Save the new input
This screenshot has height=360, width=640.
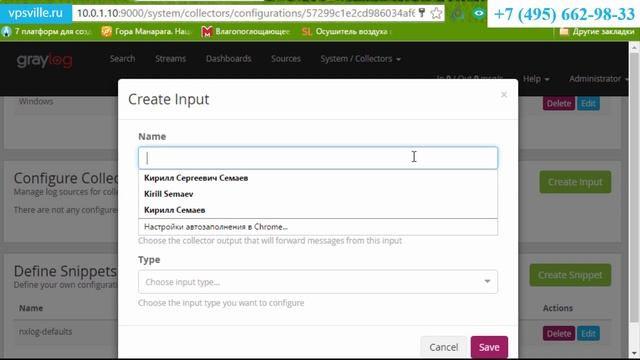[489, 347]
